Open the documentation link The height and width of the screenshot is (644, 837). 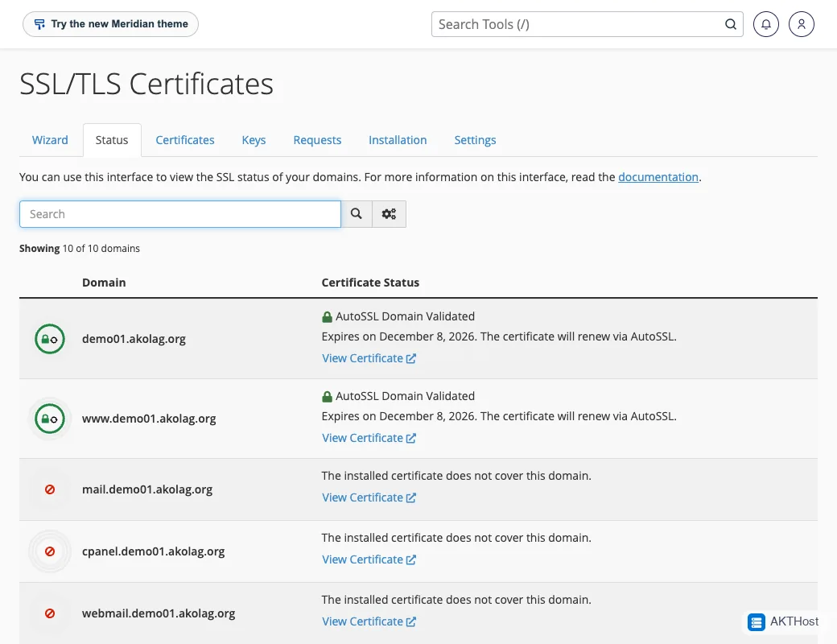(658, 177)
